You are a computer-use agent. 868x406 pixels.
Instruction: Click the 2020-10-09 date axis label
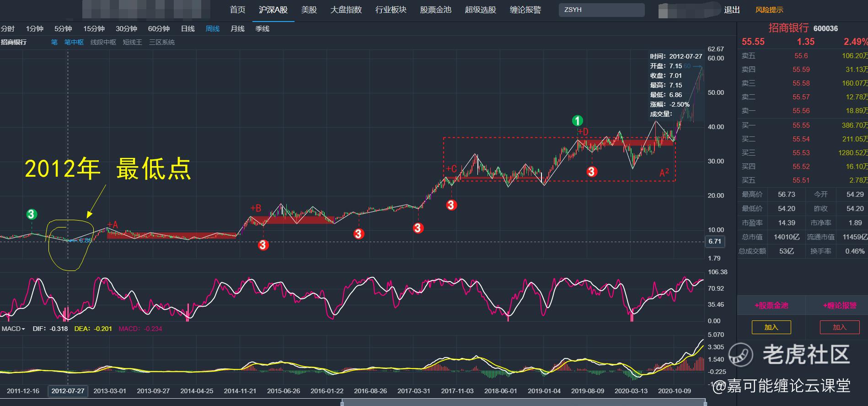675,391
